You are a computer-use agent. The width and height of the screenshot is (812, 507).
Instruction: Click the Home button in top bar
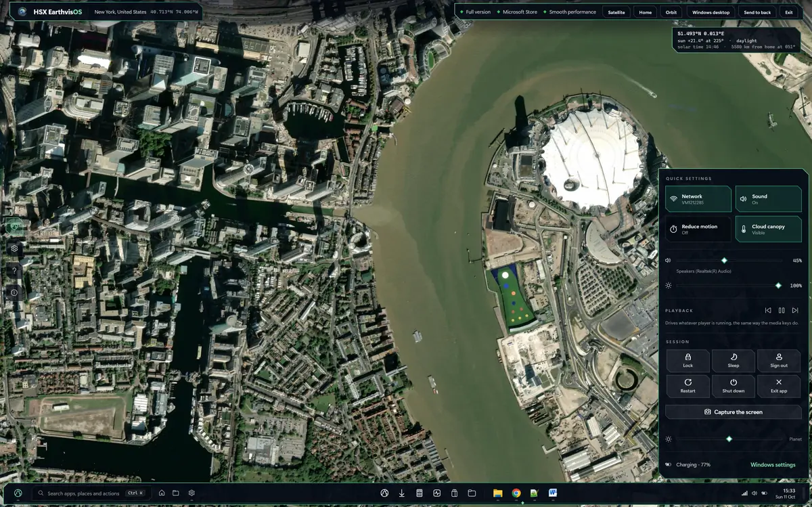646,12
